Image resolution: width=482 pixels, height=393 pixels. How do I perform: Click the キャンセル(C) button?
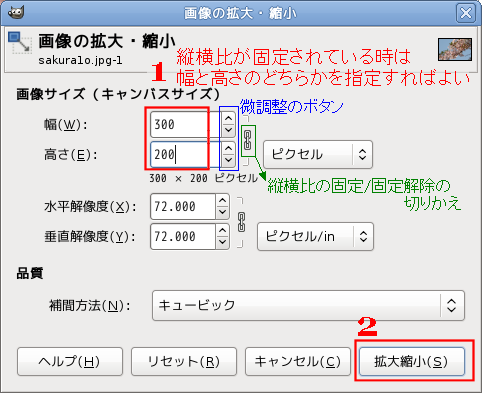[298, 361]
